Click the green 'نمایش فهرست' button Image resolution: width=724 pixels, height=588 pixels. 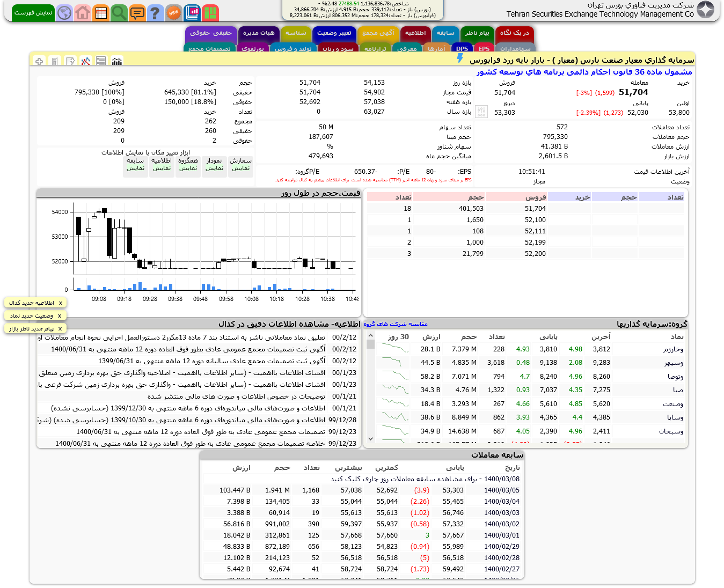pos(33,12)
